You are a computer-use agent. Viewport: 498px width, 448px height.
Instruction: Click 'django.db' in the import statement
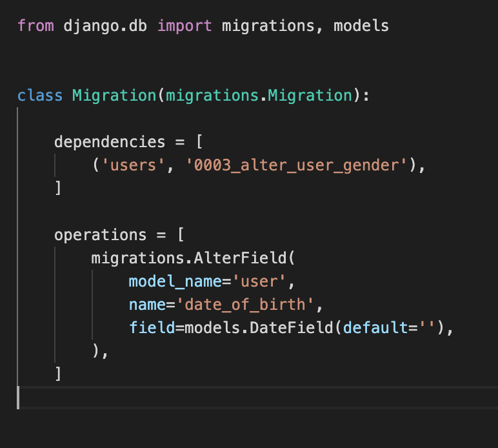(x=105, y=26)
